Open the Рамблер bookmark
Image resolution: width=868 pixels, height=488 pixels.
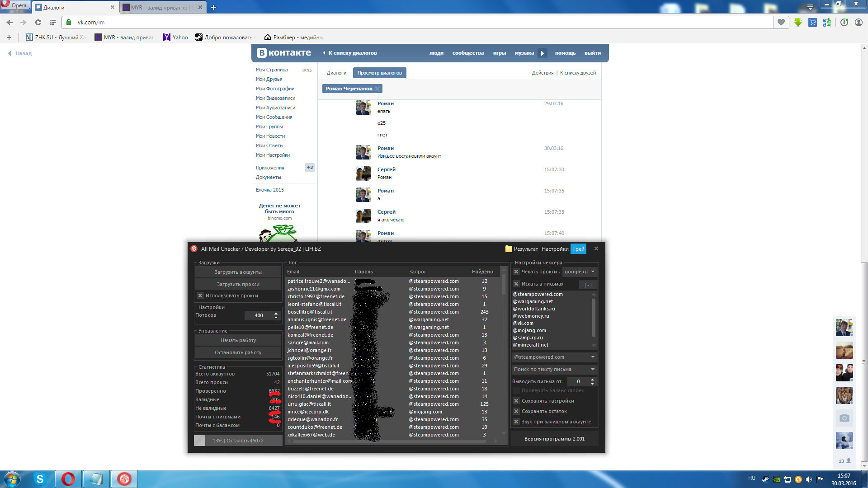coord(294,38)
